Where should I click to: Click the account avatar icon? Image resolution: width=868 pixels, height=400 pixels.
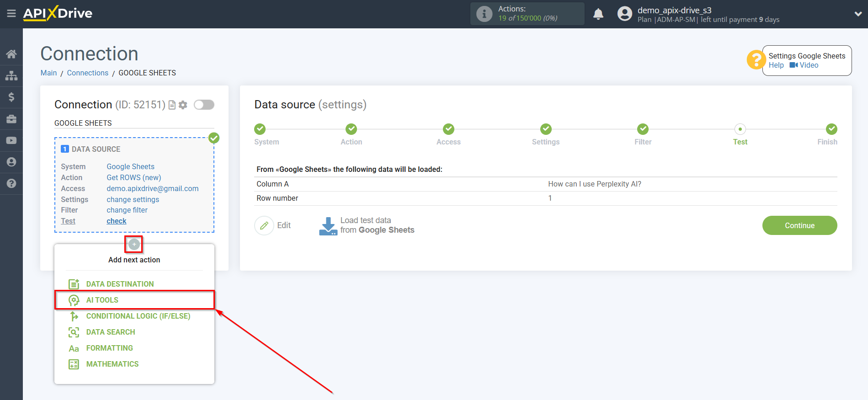click(624, 14)
